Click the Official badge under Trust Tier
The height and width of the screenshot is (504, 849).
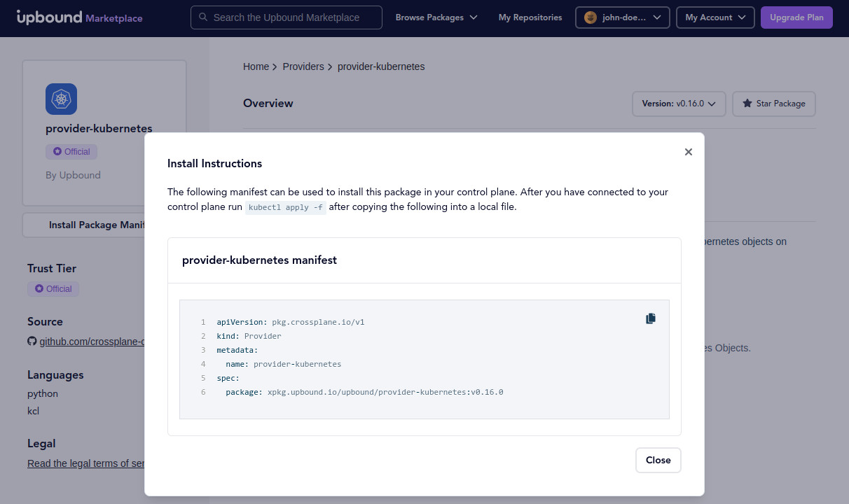coord(53,288)
